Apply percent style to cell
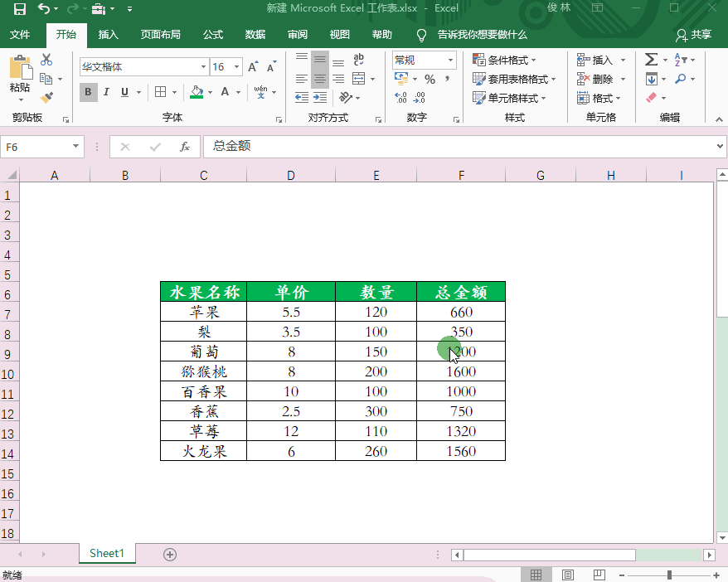The width and height of the screenshot is (728, 582). [x=430, y=80]
